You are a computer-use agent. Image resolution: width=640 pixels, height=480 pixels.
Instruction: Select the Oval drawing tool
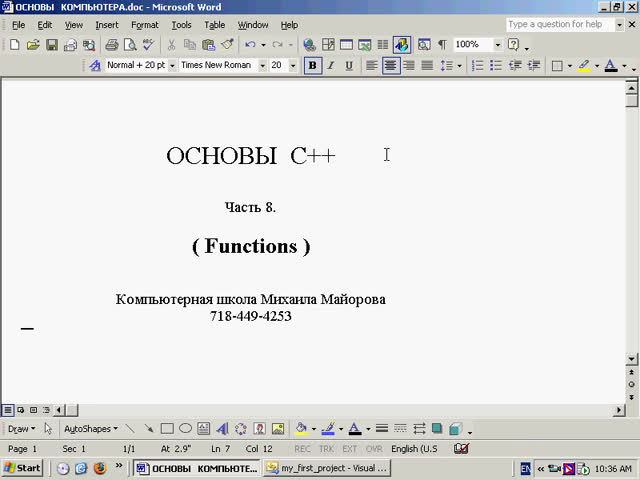[x=185, y=429]
